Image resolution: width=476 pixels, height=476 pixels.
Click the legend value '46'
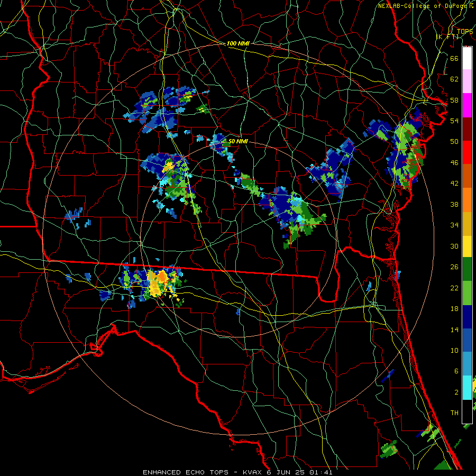(454, 163)
